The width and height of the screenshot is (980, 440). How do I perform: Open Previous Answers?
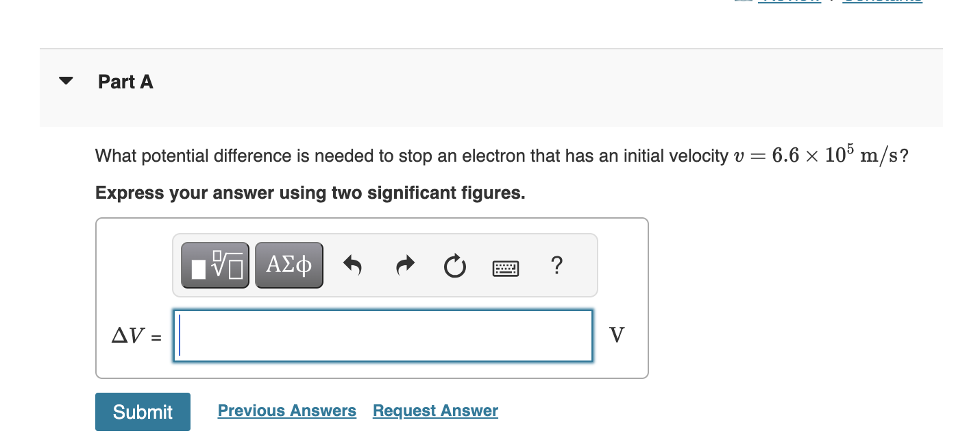pyautogui.click(x=286, y=410)
